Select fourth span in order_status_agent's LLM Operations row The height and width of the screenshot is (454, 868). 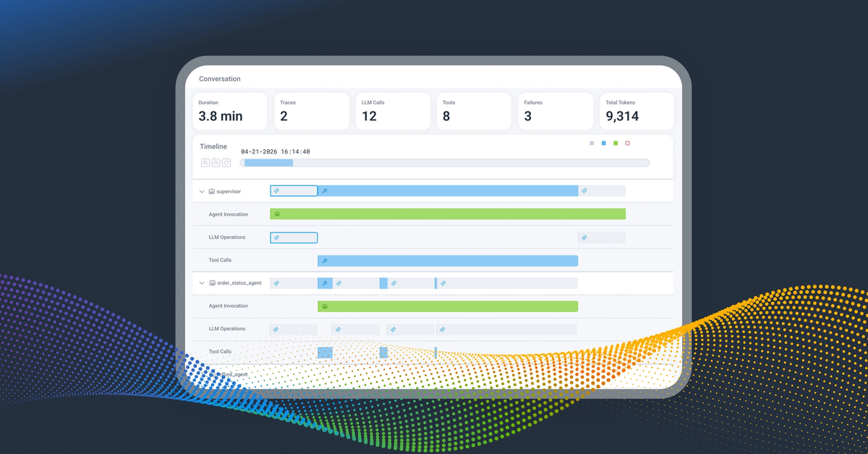507,329
